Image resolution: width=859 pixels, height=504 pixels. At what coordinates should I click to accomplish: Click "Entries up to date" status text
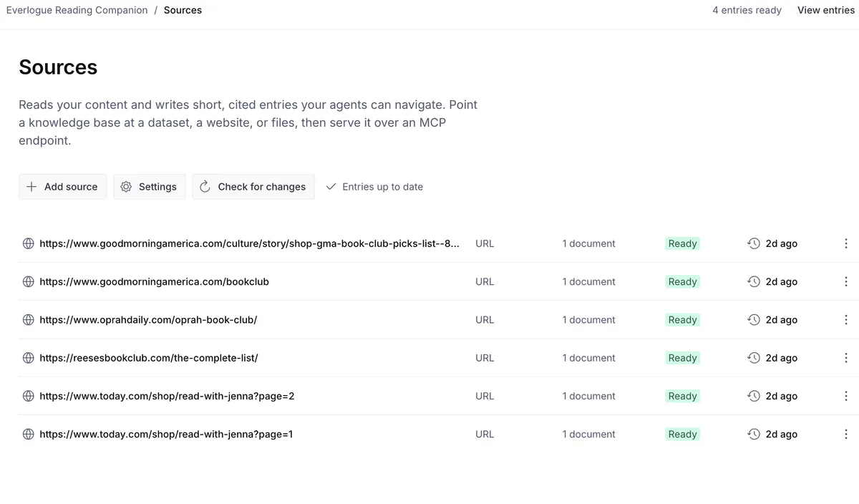(382, 187)
